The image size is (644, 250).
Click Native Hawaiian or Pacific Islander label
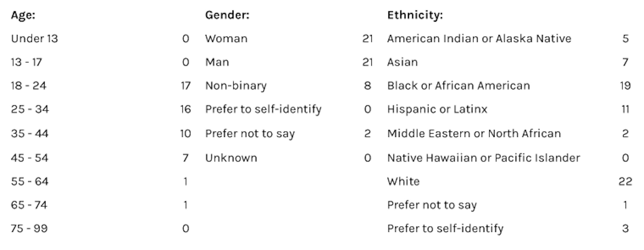coord(484,158)
